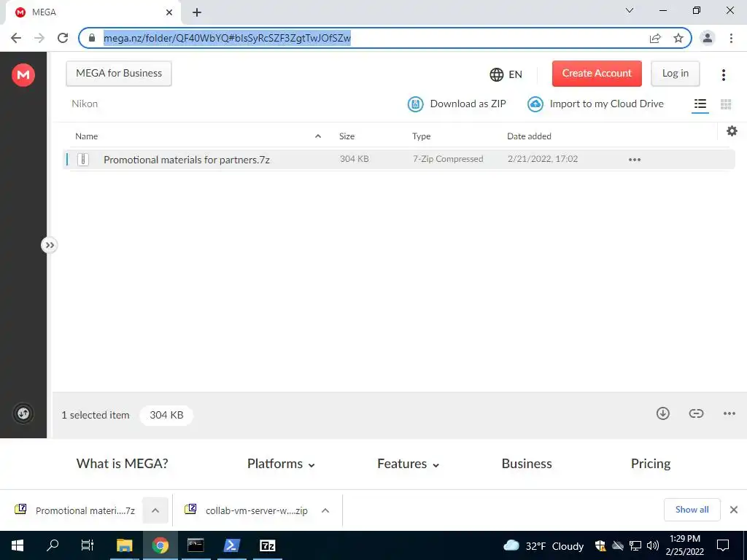Click the download icon in the selection bar

coord(662,413)
